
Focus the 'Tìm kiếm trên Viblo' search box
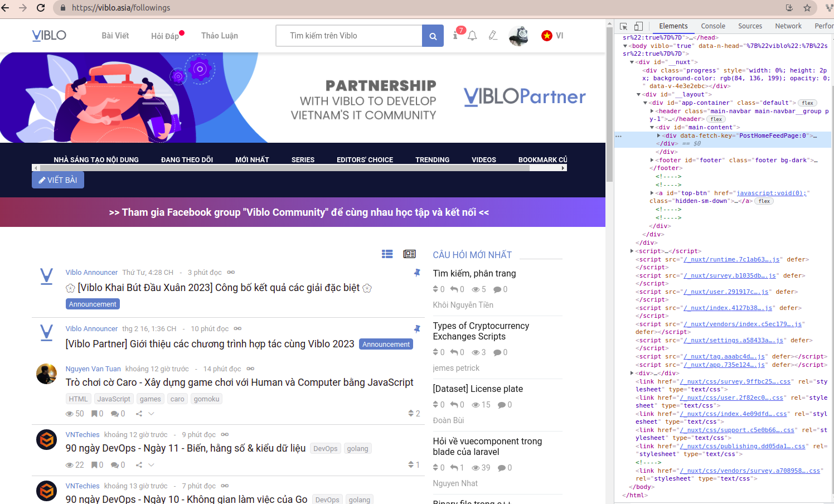(349, 36)
